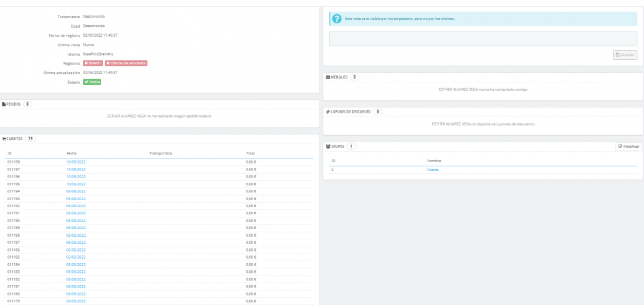Screen dimensions: 644x305
Task: Open the date link for cart 011179
Action: click(x=76, y=301)
